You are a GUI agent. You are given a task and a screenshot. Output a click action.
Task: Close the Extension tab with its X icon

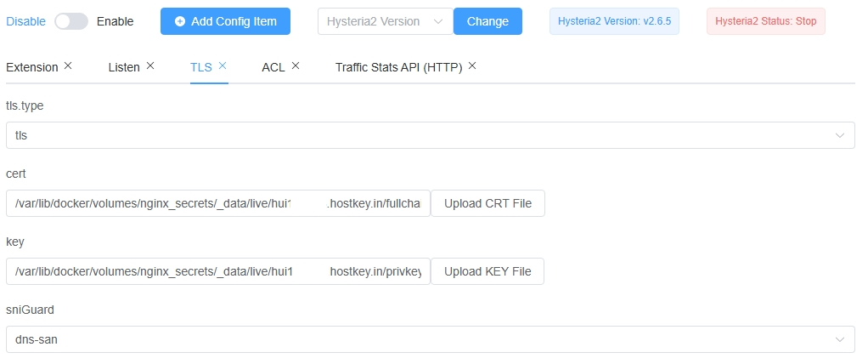click(68, 65)
